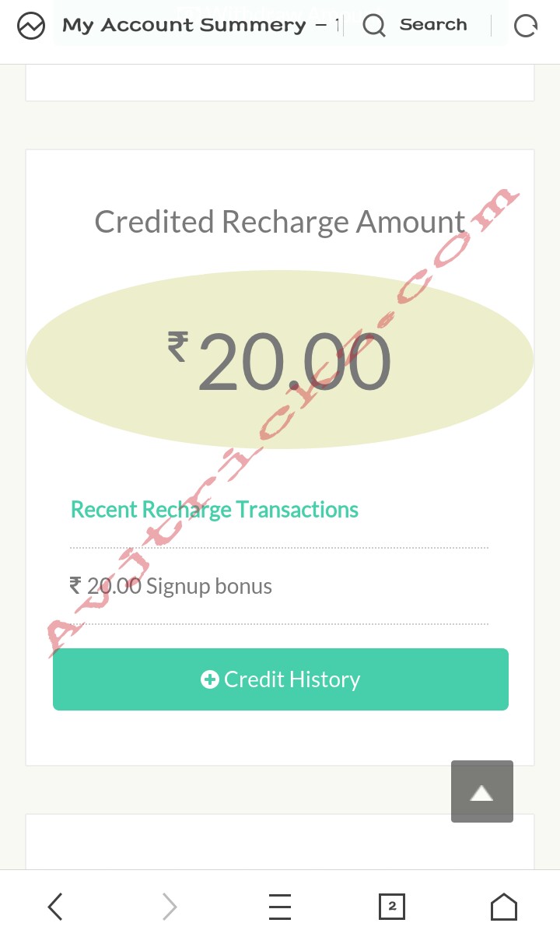Image resolution: width=560 pixels, height=944 pixels.
Task: Click the magnifier Search icon
Action: (x=374, y=26)
